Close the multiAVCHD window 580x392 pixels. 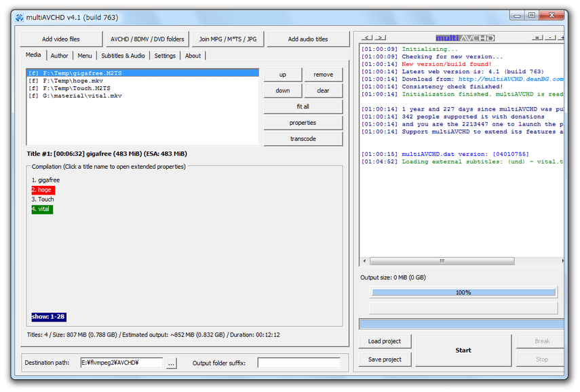click(x=552, y=15)
